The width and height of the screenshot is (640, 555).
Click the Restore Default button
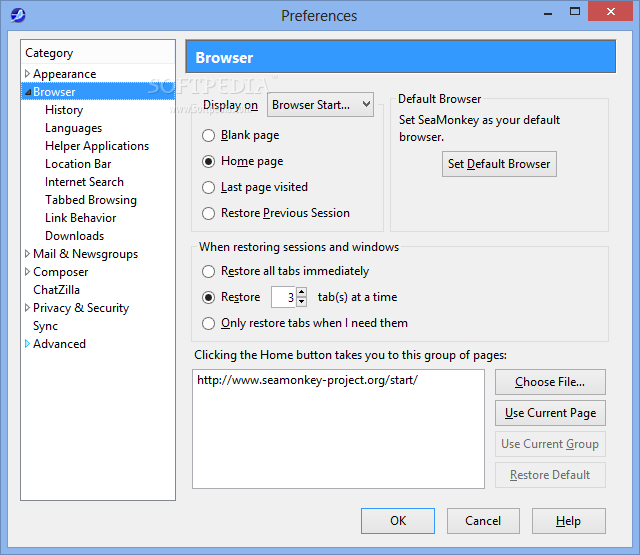pyautogui.click(x=550, y=475)
